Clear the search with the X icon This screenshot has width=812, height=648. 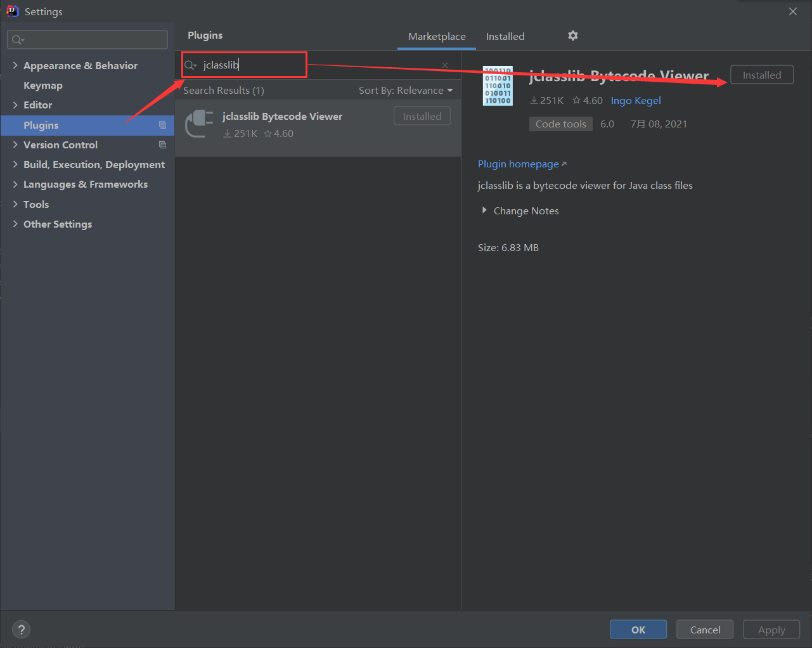click(x=444, y=65)
